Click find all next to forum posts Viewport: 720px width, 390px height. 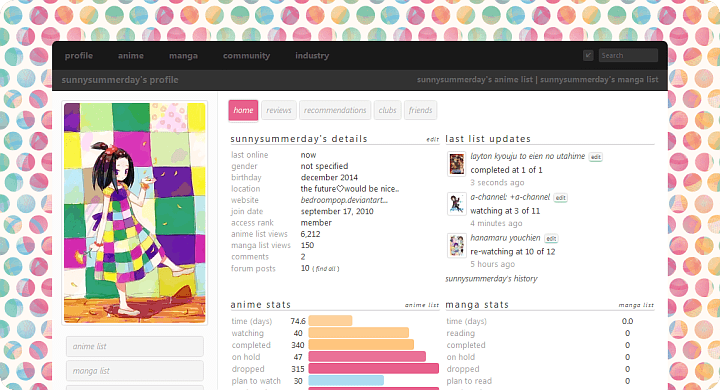[326, 269]
